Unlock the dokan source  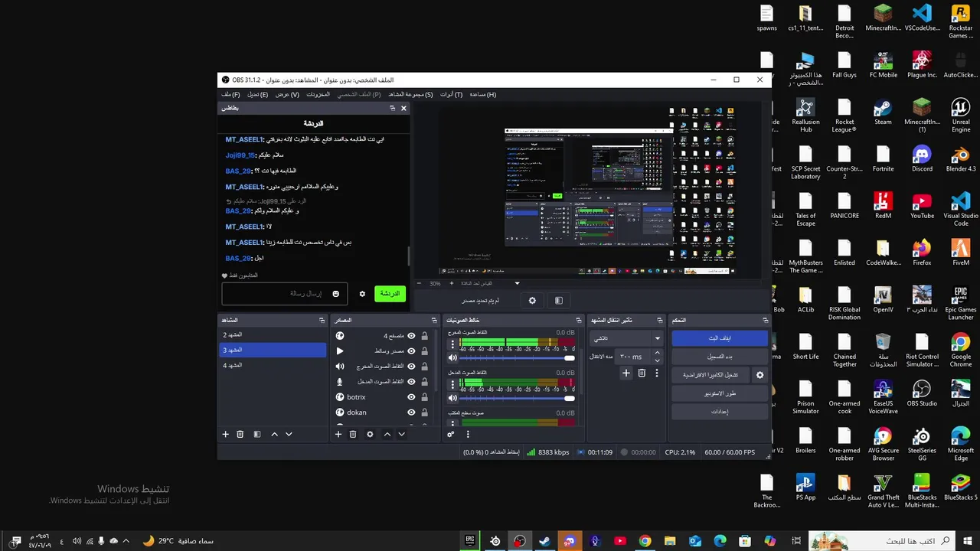pos(424,412)
